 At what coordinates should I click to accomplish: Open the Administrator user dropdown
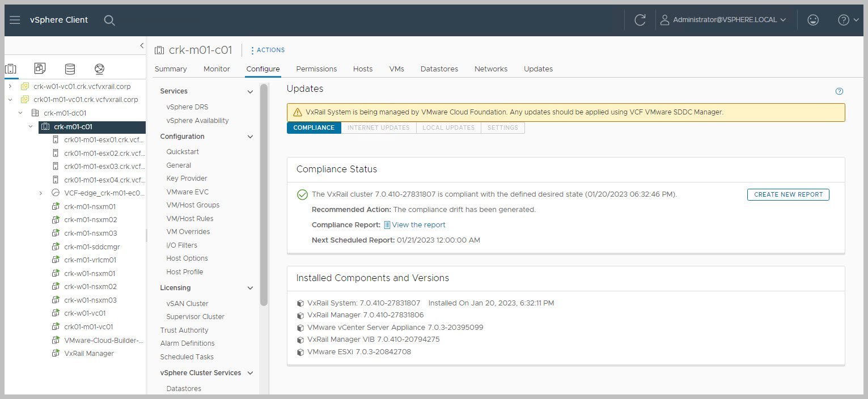click(723, 20)
